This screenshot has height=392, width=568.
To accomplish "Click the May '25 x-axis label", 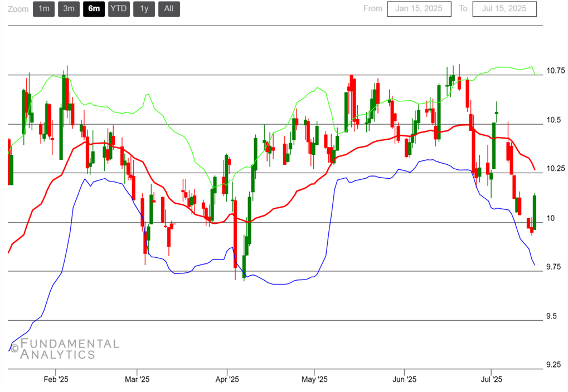I will [314, 379].
